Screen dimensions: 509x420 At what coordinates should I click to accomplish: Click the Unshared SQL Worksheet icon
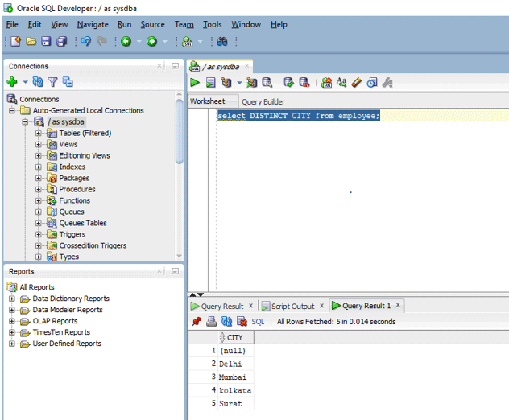coord(326,83)
